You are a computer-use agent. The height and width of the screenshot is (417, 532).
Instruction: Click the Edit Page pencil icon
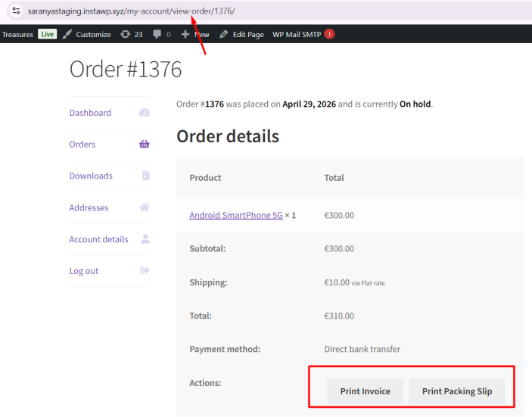point(223,34)
